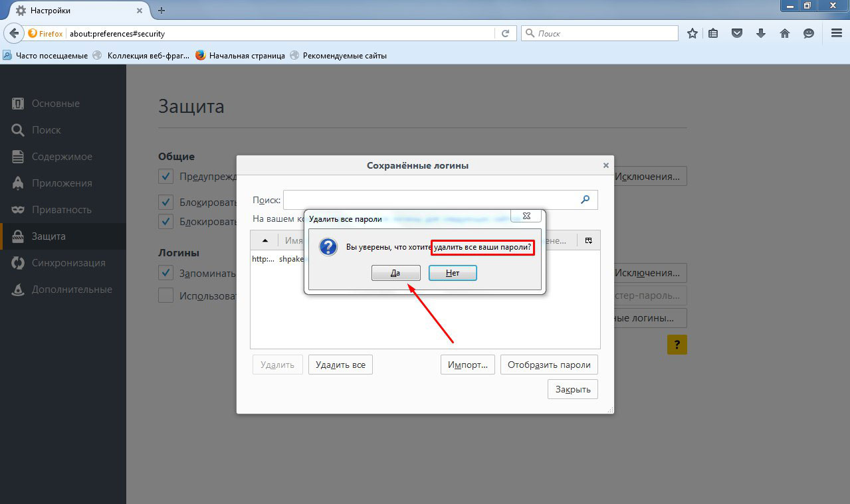
Task: Click the sort arrow column header
Action: coord(265,241)
